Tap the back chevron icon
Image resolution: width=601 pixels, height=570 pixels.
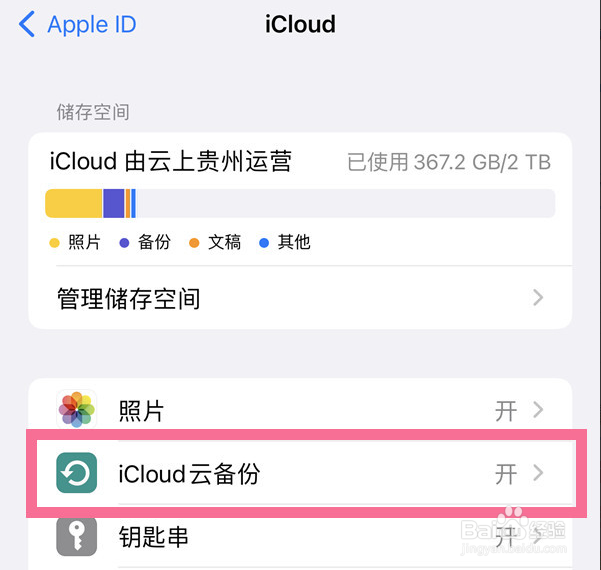(27, 24)
